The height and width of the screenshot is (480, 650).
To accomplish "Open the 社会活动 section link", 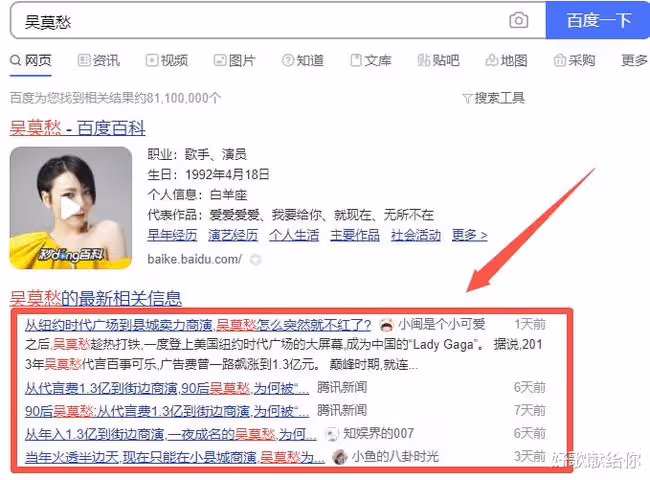I will (416, 235).
